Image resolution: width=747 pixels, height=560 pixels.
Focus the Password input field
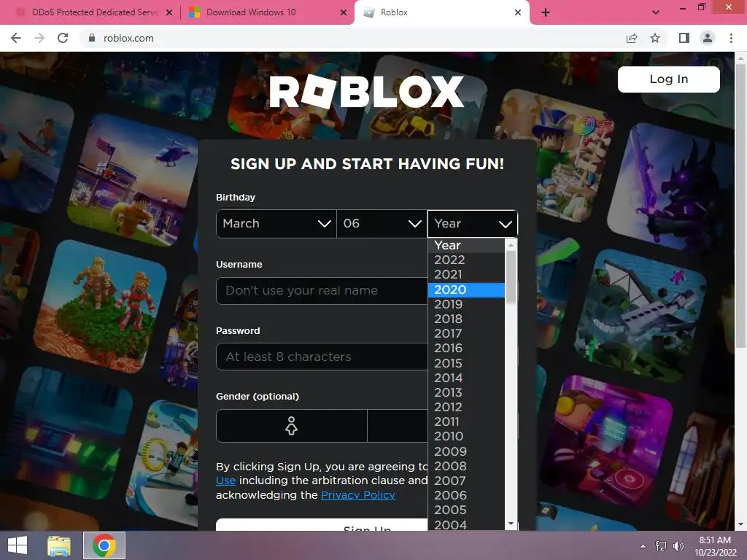(x=322, y=357)
